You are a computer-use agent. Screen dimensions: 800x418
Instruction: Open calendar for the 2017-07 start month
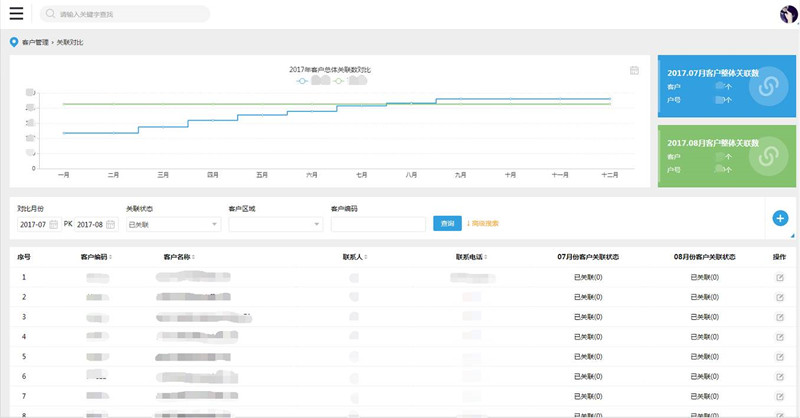[x=54, y=224]
